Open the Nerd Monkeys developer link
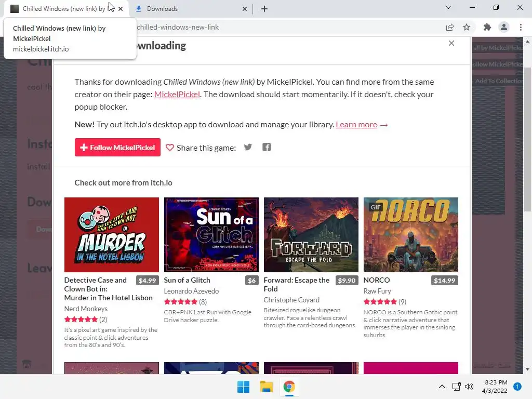Viewport: 532px width, 399px height. coord(86,309)
